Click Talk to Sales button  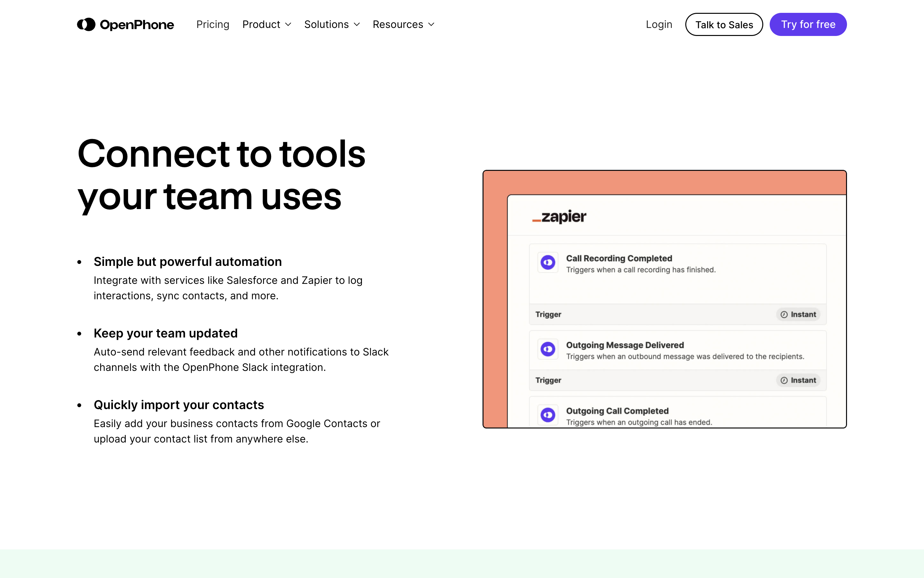(724, 24)
